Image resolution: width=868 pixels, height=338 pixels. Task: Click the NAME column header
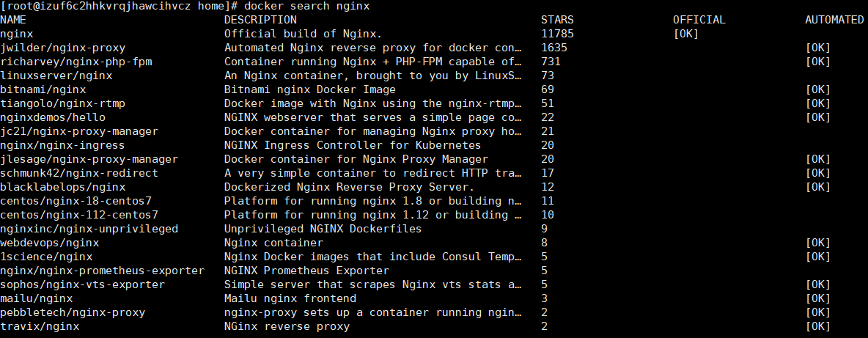[x=13, y=20]
